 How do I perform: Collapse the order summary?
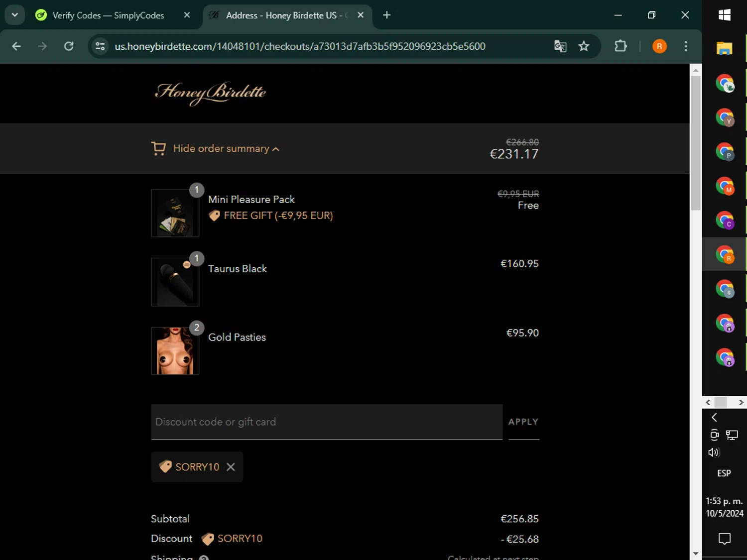(x=226, y=148)
